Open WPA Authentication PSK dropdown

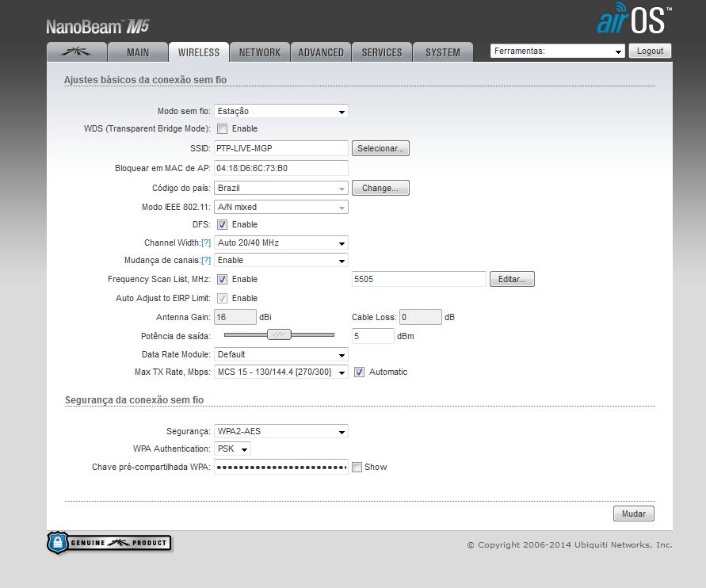point(232,449)
